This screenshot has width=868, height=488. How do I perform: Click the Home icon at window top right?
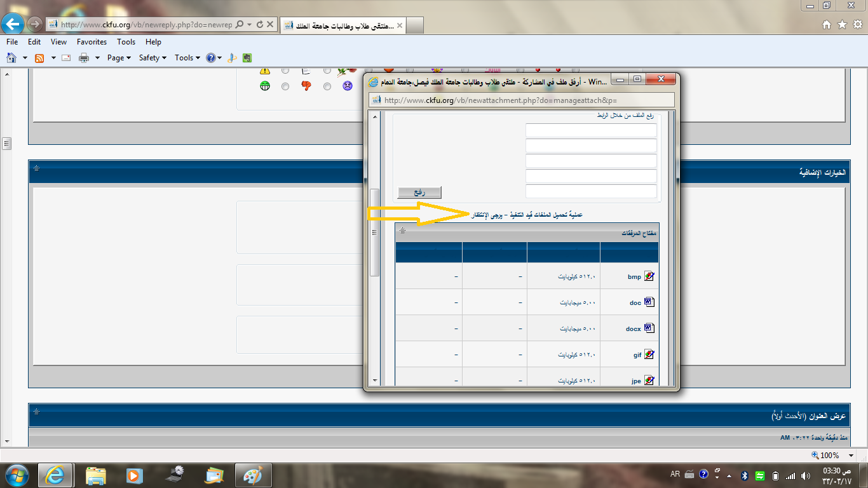827,25
